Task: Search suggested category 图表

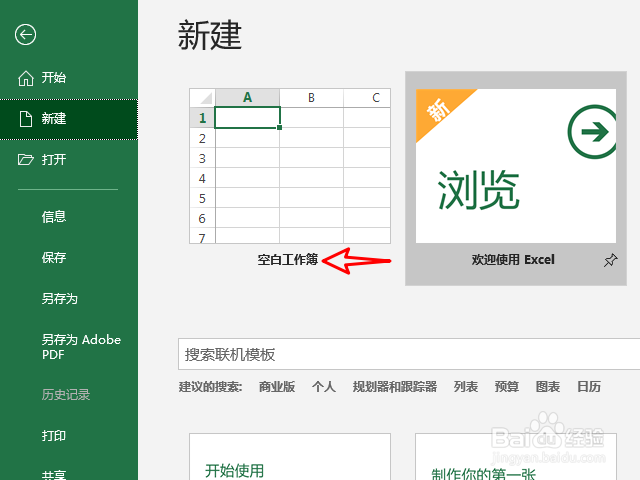Action: coord(548,387)
